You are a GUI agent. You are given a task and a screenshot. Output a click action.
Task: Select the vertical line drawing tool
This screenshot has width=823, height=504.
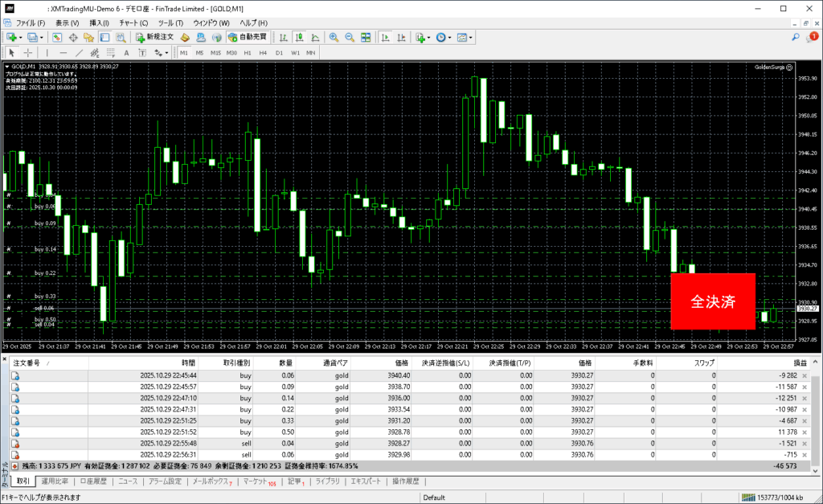pos(47,53)
